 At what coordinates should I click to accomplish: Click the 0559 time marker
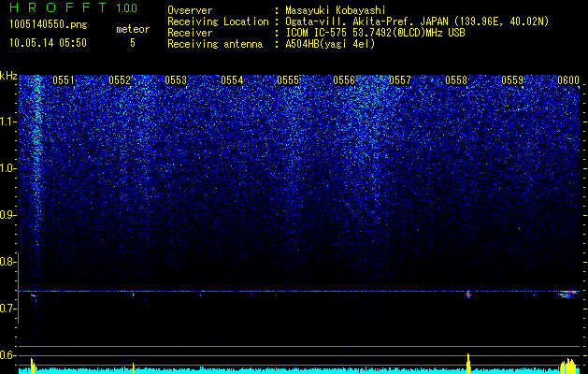pos(512,80)
